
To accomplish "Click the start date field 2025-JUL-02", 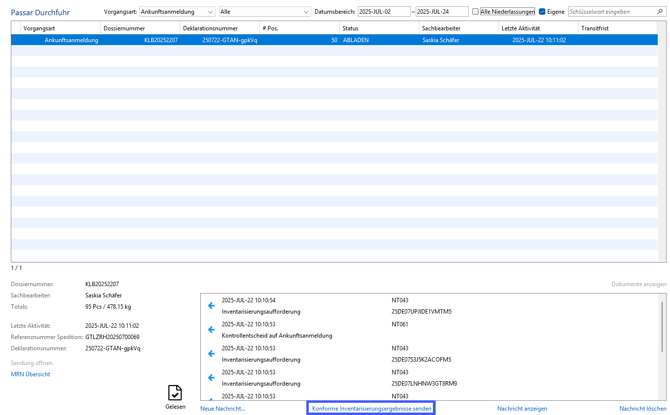I will click(384, 12).
